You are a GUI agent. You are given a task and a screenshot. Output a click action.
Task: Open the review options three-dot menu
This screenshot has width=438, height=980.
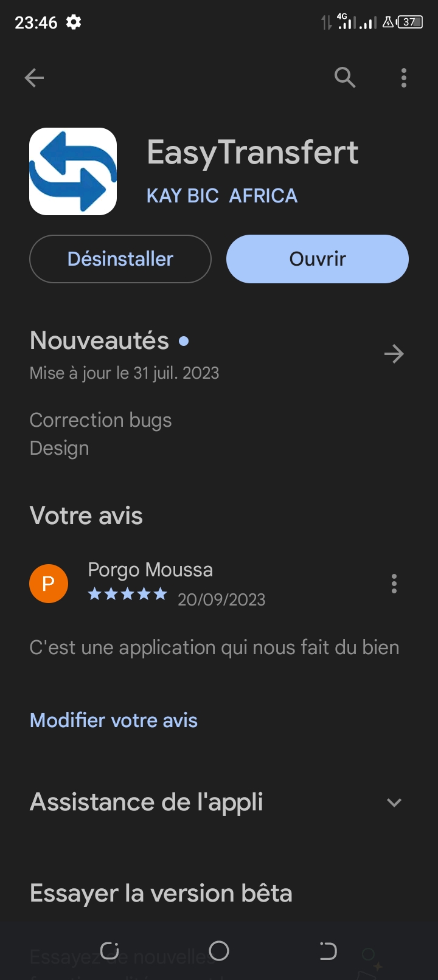(x=394, y=584)
